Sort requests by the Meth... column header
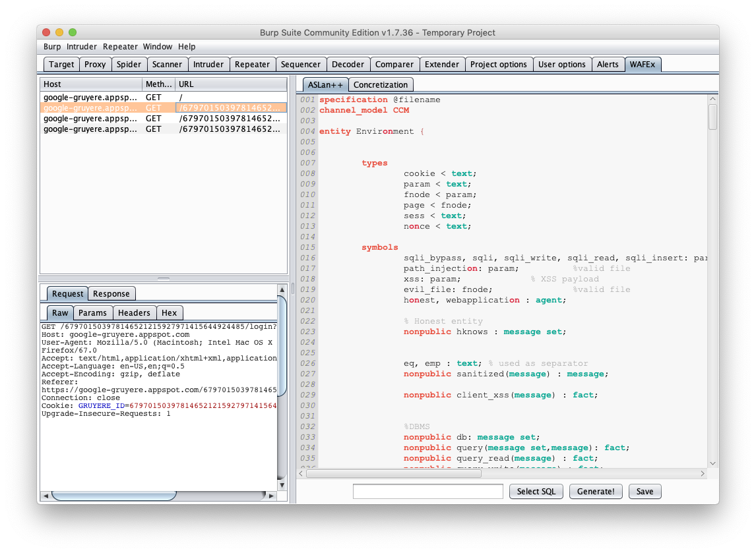The image size is (756, 553). [x=158, y=84]
